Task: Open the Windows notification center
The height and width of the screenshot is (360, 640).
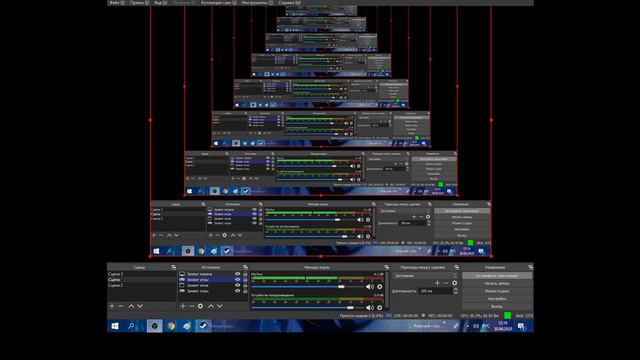Action: [x=521, y=326]
